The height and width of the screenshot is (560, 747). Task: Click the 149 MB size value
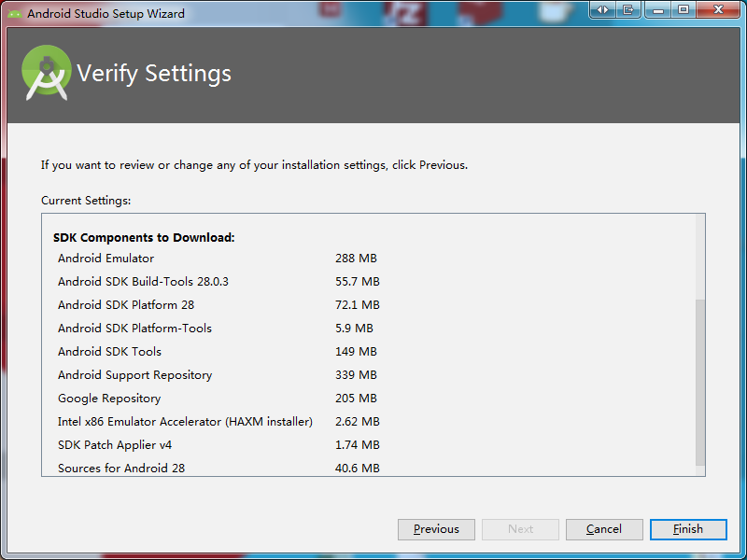pos(356,352)
